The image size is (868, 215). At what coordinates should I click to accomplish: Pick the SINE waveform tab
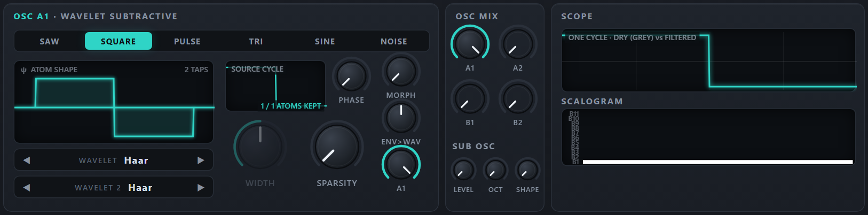pos(325,41)
